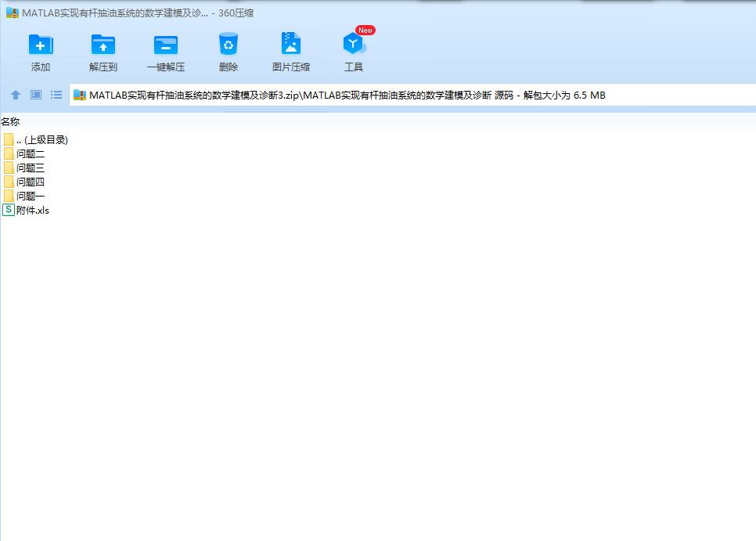756x541 pixels.
Task: Click the 360压缩 app icon in the title bar
Action: pyautogui.click(x=12, y=13)
